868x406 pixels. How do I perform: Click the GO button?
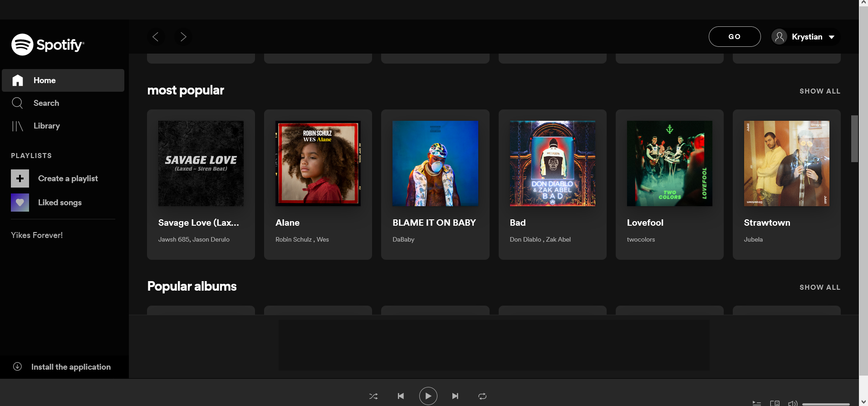735,37
